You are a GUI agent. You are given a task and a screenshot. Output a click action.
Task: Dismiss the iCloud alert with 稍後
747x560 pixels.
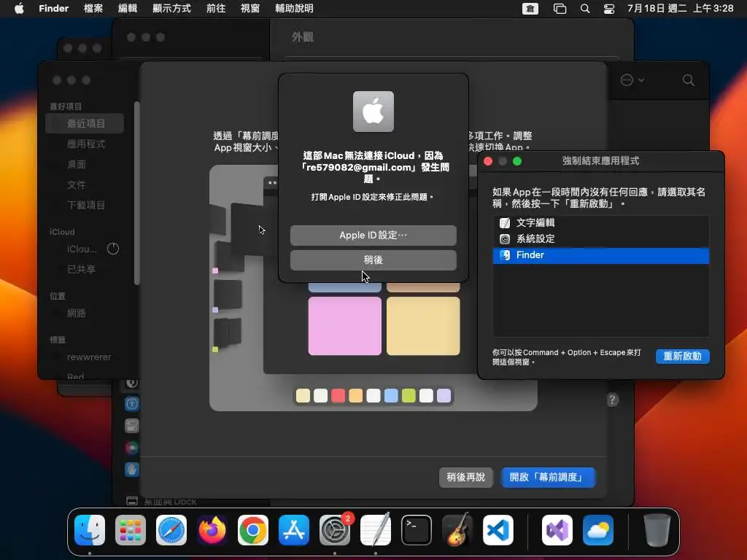click(x=373, y=260)
